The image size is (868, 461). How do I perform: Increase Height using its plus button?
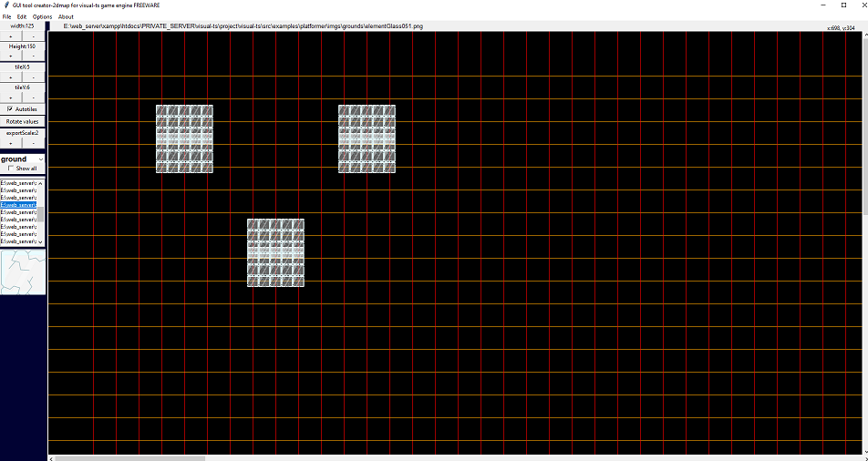[x=11, y=56]
